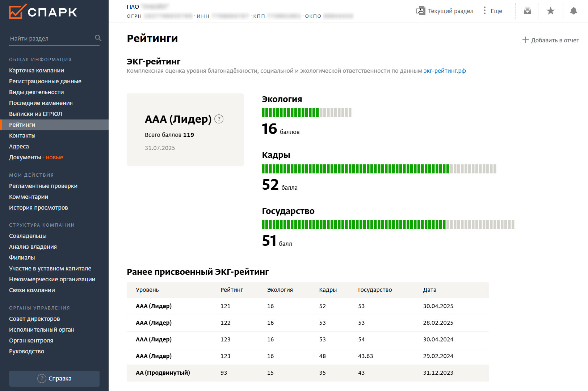
Task: Open the Справка help button
Action: (54, 378)
